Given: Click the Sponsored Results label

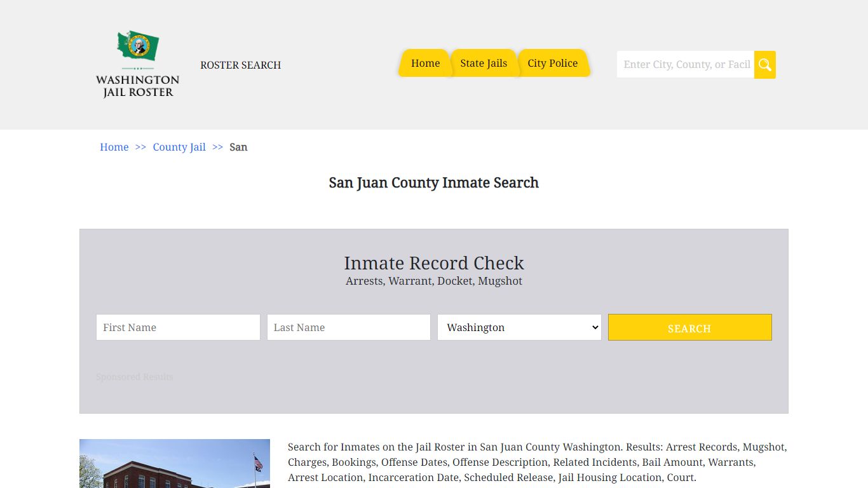Looking at the screenshot, I should pyautogui.click(x=135, y=377).
